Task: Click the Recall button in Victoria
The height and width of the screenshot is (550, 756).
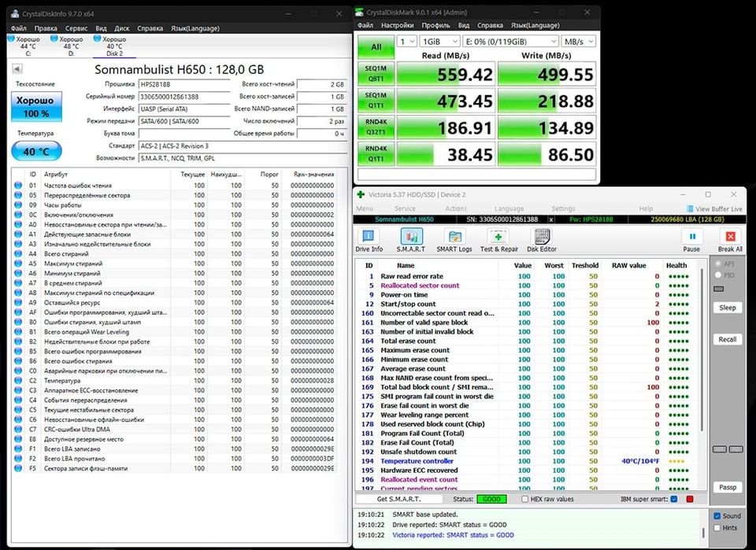Action: pyautogui.click(x=727, y=339)
